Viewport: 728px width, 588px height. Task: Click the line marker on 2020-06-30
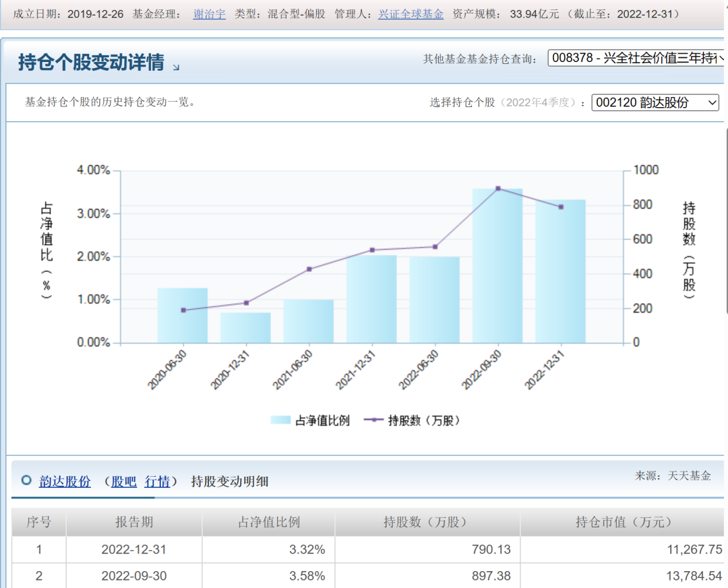(183, 310)
